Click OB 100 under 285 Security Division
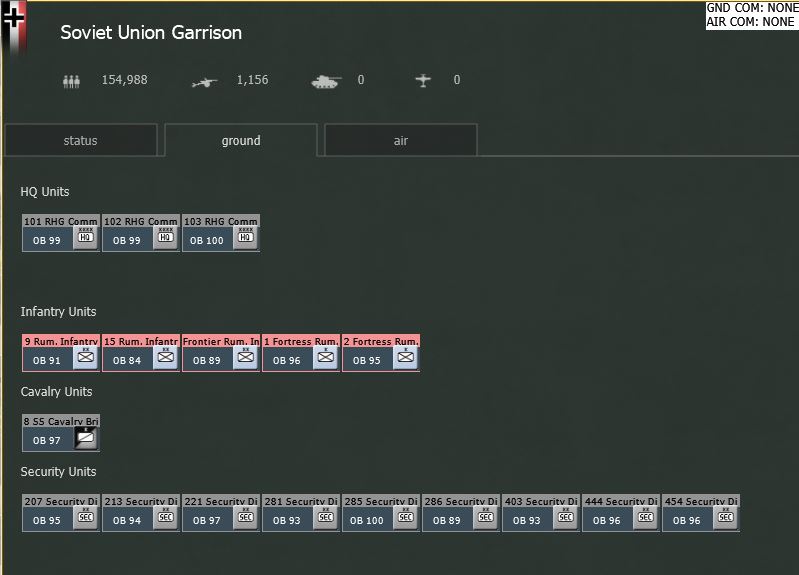The width and height of the screenshot is (799, 575). coord(366,520)
